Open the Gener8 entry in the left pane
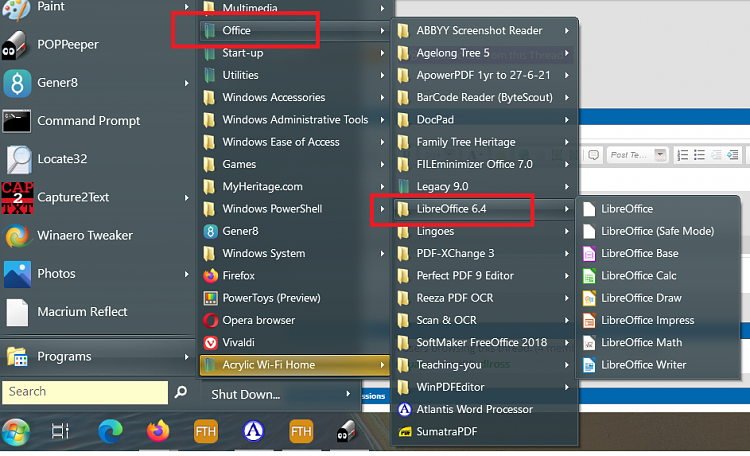The width and height of the screenshot is (750, 456). coord(96,83)
